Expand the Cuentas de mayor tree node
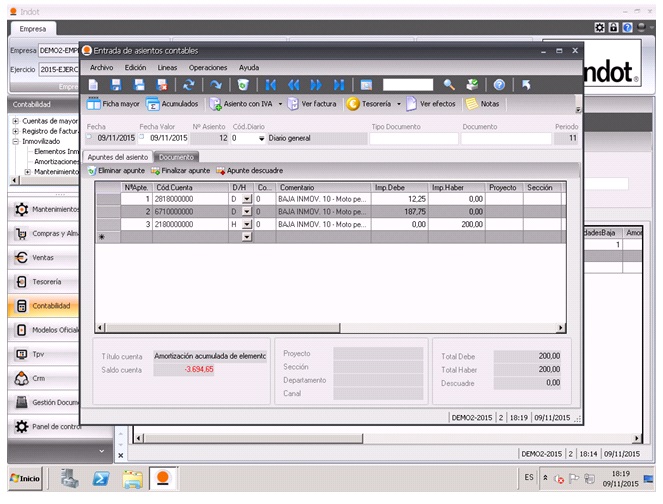This screenshot has width=663, height=504. click(15, 121)
